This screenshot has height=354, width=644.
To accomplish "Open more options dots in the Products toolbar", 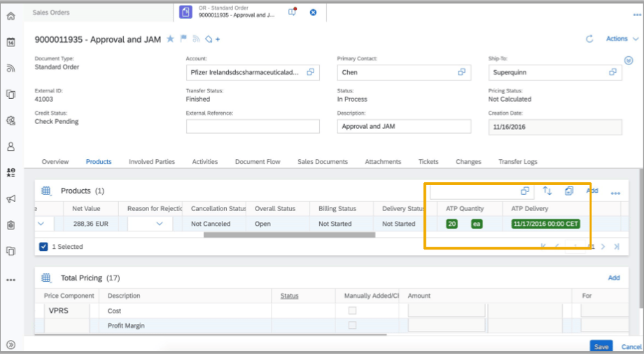I will pyautogui.click(x=615, y=193).
